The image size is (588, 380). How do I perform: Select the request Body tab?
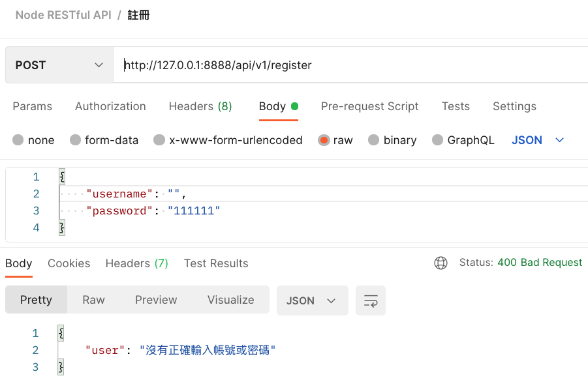[x=278, y=106]
